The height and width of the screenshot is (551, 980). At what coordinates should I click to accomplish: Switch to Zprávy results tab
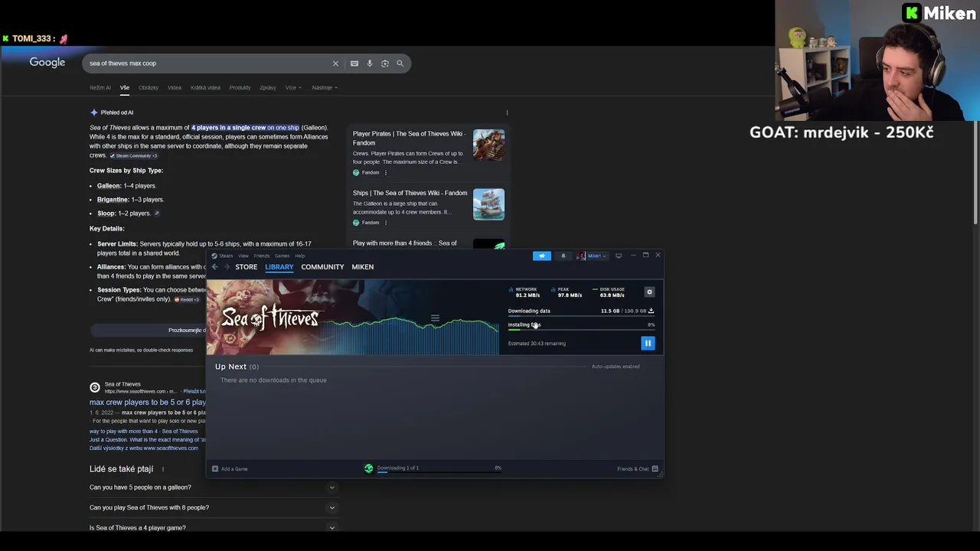[268, 88]
